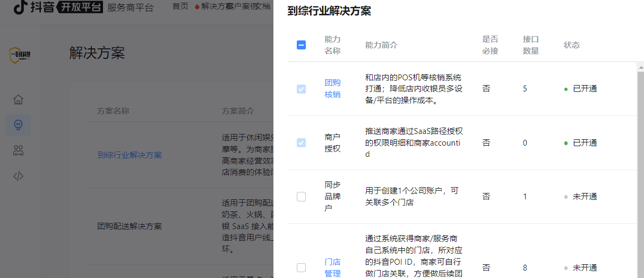
Task: Click the 方案简介 column header in the background table
Action: [238, 111]
